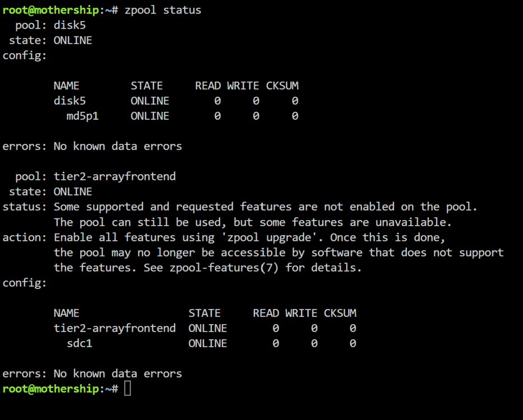Image resolution: width=523 pixels, height=420 pixels.
Task: Click the first 'No known data errors' line
Action: 92,146
